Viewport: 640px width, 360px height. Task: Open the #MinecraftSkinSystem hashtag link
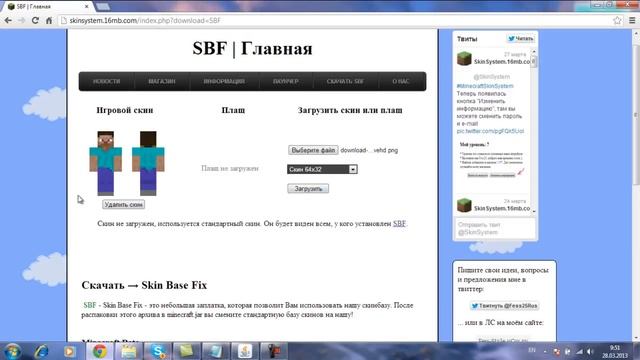485,86
